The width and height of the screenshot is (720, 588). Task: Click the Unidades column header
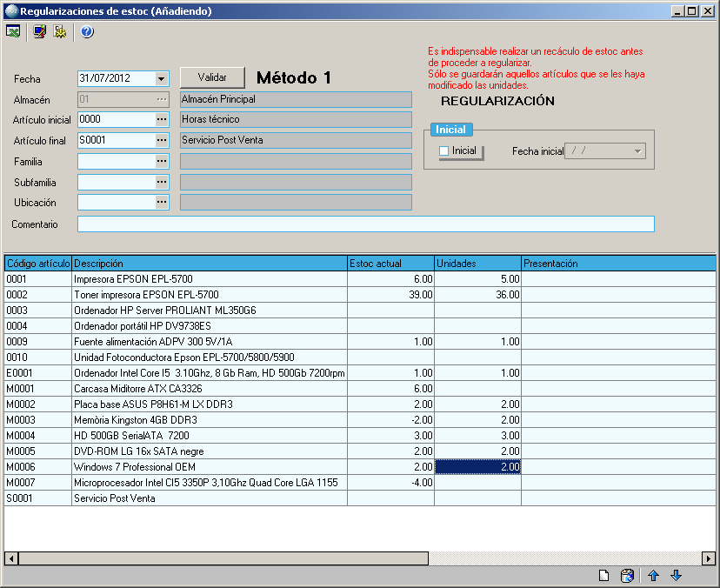[478, 264]
